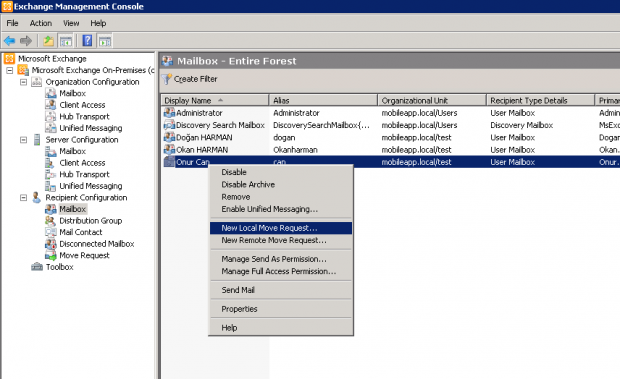Click the blue Help toolbar icon
This screenshot has height=379, width=620.
(87, 41)
